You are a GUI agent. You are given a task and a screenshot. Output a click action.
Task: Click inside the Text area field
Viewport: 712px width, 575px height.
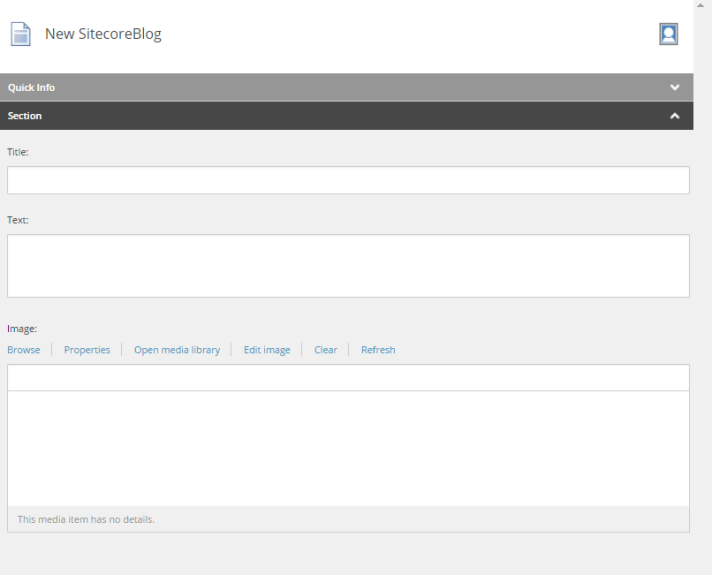coord(348,265)
